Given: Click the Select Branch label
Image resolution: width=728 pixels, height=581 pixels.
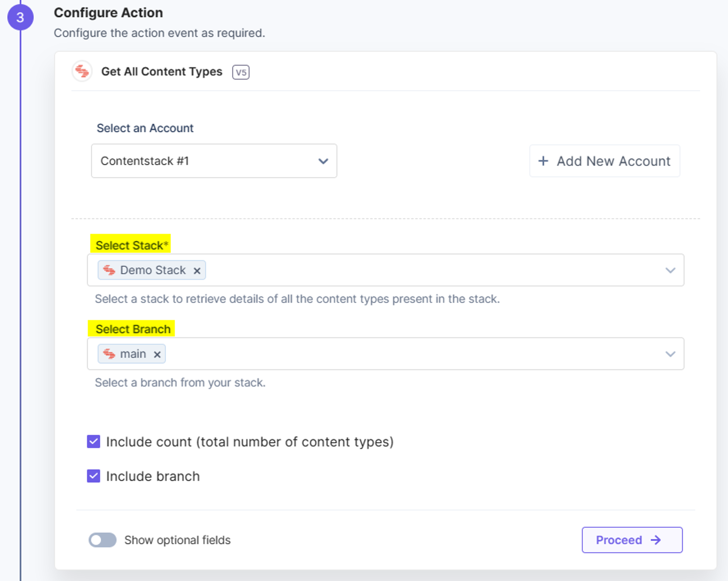Looking at the screenshot, I should 133,329.
